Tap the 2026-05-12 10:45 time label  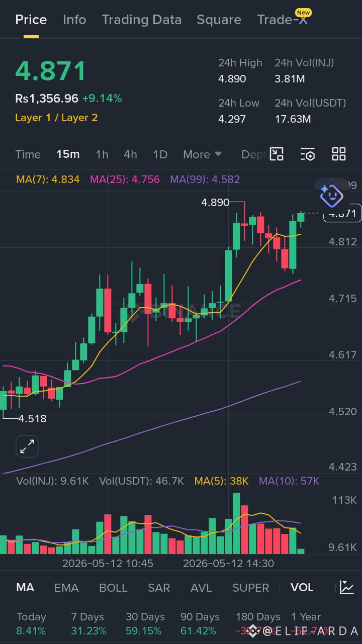108,564
